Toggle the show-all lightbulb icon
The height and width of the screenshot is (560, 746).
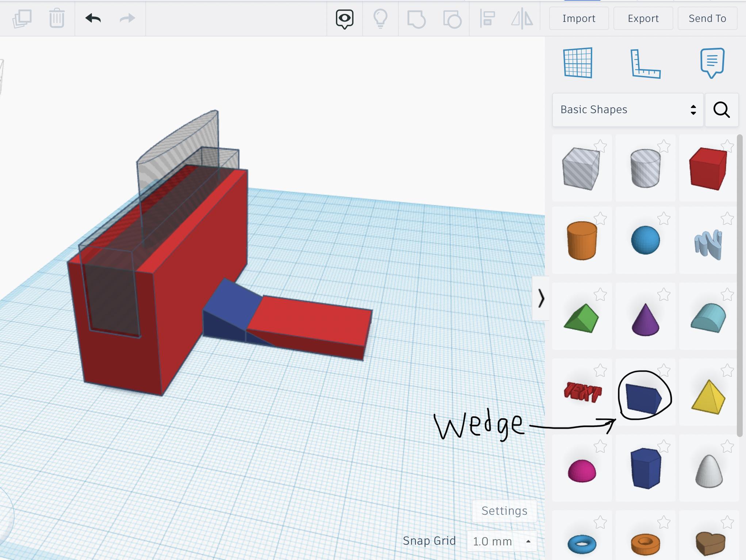380,18
